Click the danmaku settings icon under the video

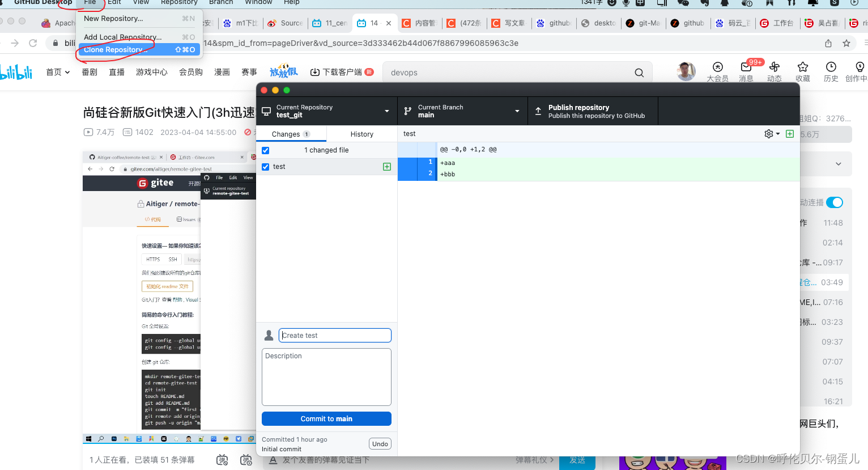coord(246,460)
